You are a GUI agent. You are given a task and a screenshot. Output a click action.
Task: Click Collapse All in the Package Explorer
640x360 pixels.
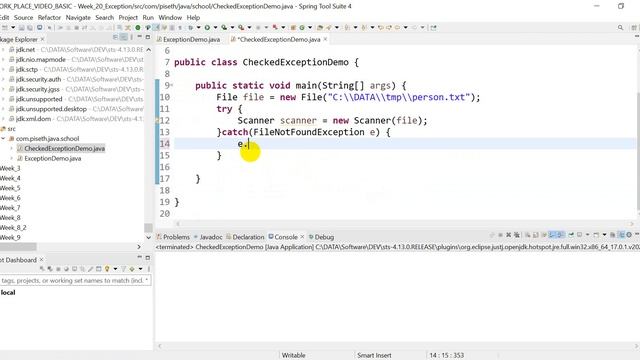click(116, 38)
